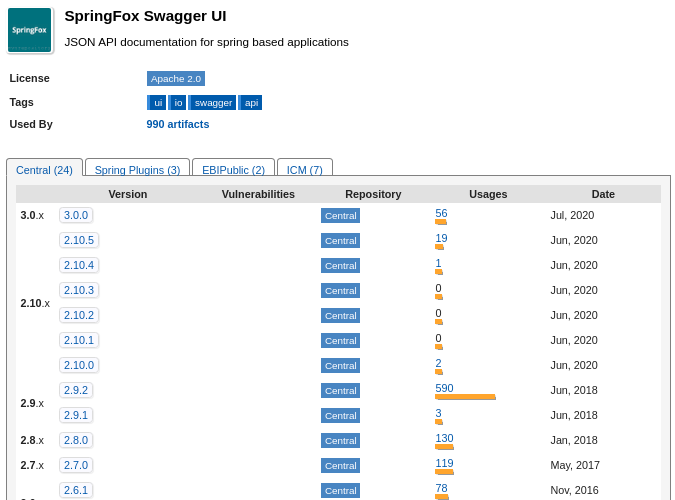Open the 56 usages link
675x500 pixels.
441,213
